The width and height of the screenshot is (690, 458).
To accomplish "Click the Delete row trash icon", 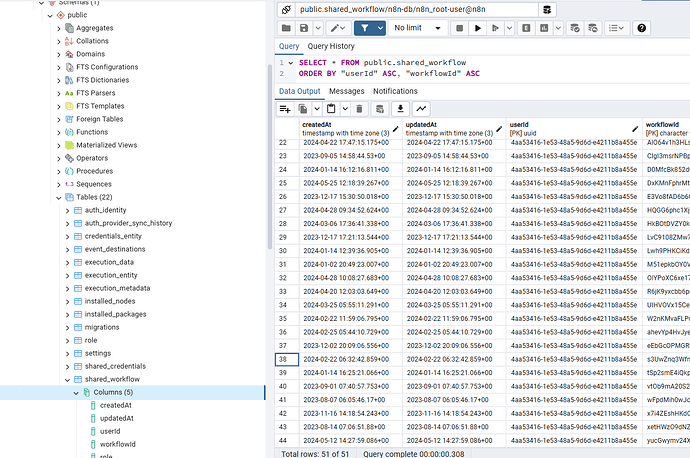I will coord(359,109).
